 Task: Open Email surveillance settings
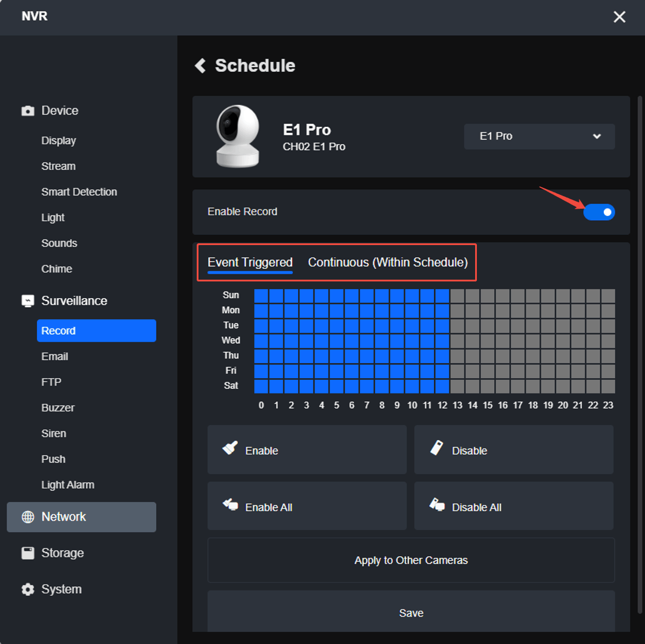coord(55,357)
